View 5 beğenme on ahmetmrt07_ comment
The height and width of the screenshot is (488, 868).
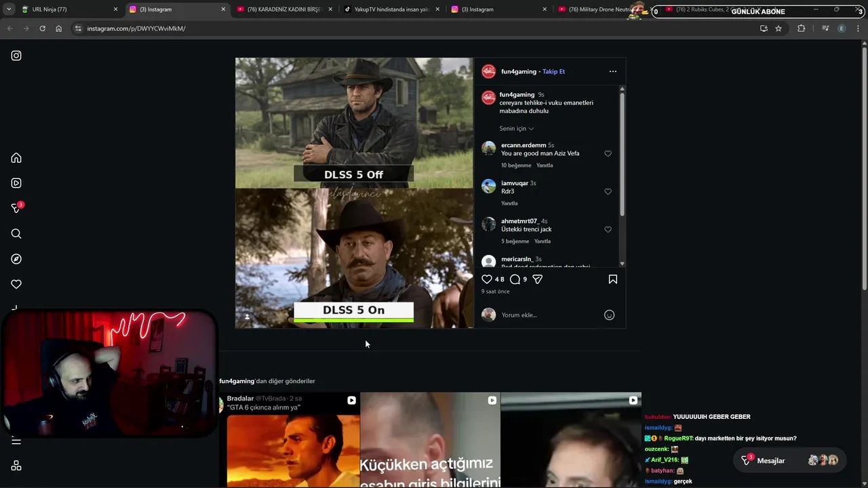515,241
